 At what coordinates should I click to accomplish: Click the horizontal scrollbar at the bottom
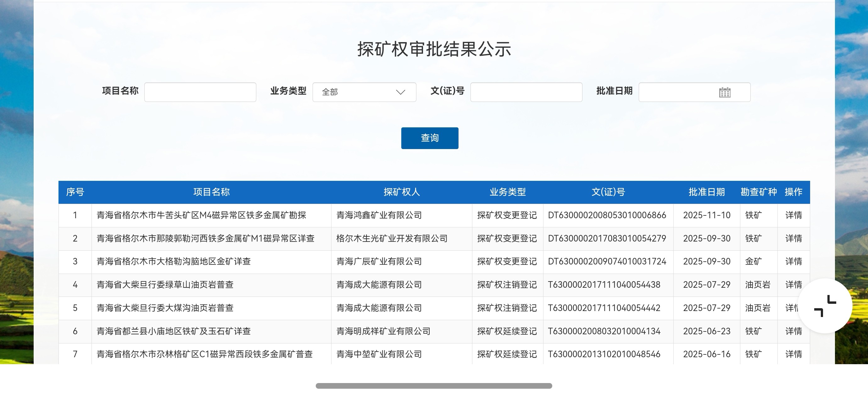coord(434,386)
